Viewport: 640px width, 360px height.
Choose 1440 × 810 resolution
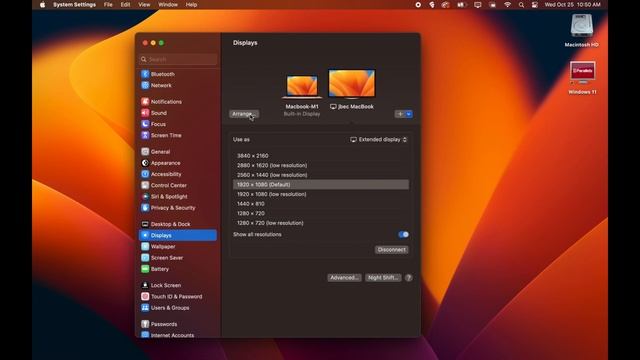321,204
